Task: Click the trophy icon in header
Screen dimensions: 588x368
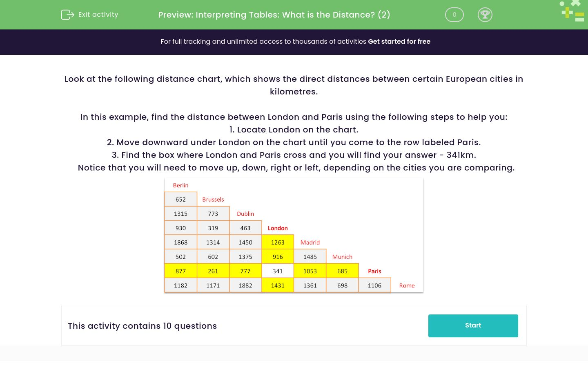Action: 485,15
